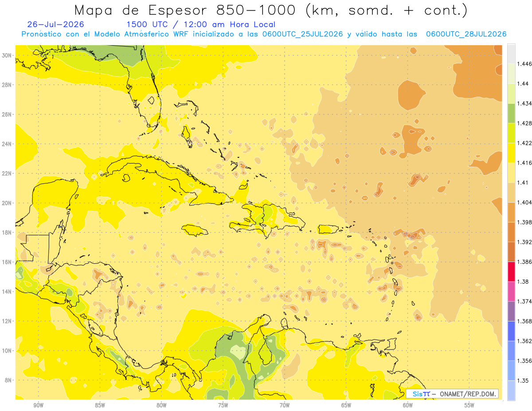The height and width of the screenshot is (411, 532).
Task: Click the '22N' latitude label
Action: coord(7,173)
